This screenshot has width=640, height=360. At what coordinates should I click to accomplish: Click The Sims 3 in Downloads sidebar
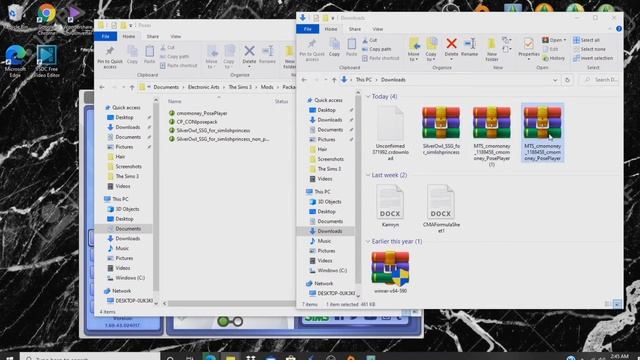tap(325, 169)
